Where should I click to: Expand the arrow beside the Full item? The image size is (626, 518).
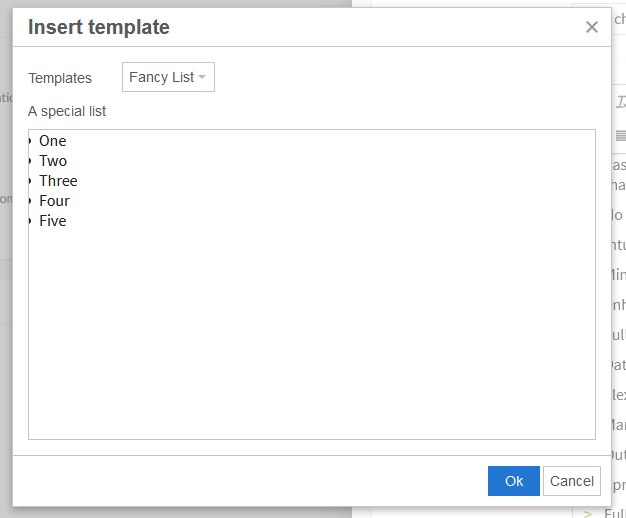coord(589,513)
